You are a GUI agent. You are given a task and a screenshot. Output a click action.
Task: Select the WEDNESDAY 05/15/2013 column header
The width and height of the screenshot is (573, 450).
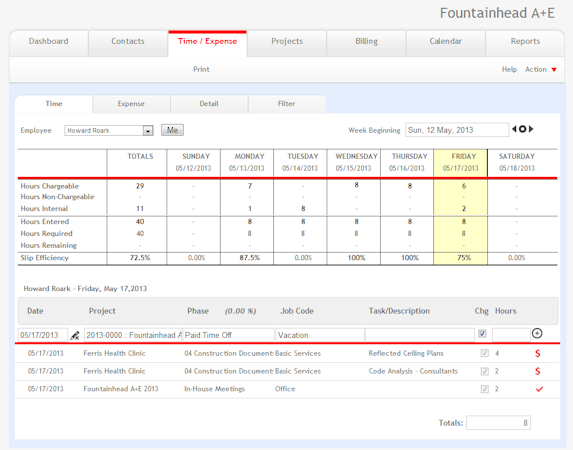(354, 163)
